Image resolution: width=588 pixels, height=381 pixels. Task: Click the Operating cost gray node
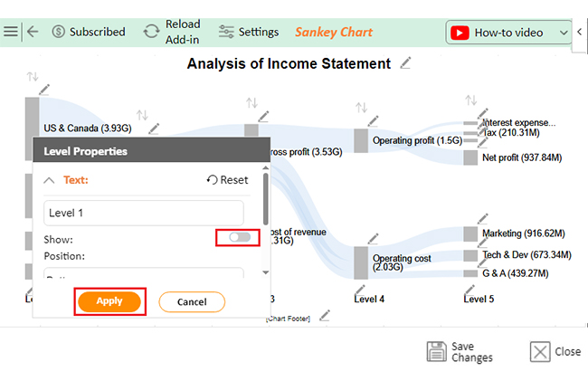361,262
